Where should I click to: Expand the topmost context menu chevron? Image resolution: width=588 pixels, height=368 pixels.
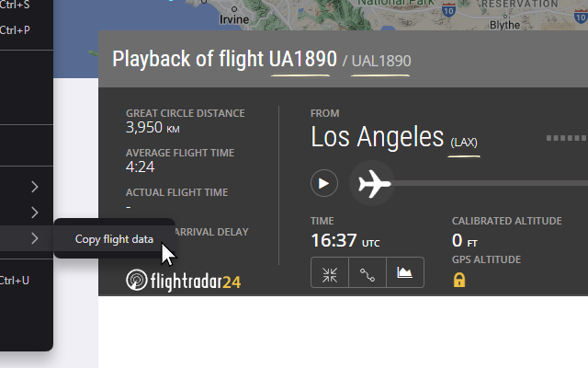tap(34, 188)
